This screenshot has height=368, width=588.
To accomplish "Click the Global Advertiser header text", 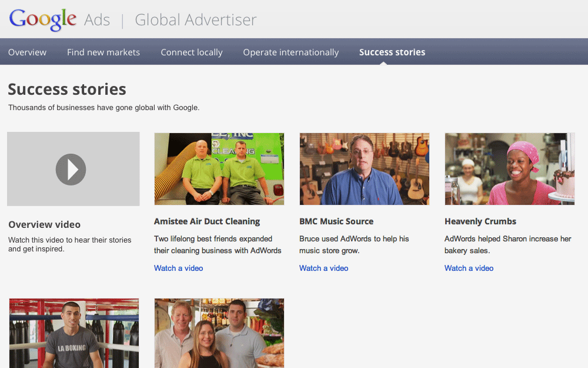I will (195, 19).
